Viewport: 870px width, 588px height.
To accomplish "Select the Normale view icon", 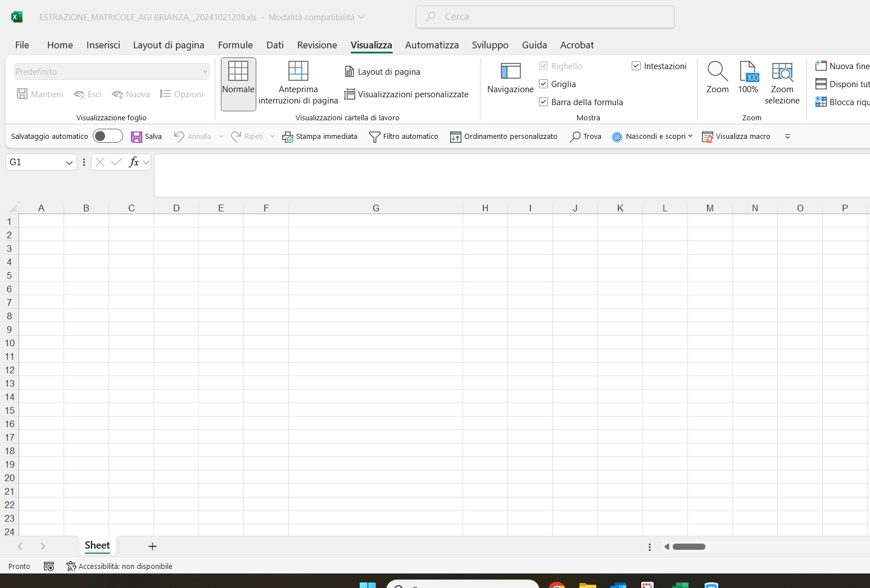I will [238, 71].
